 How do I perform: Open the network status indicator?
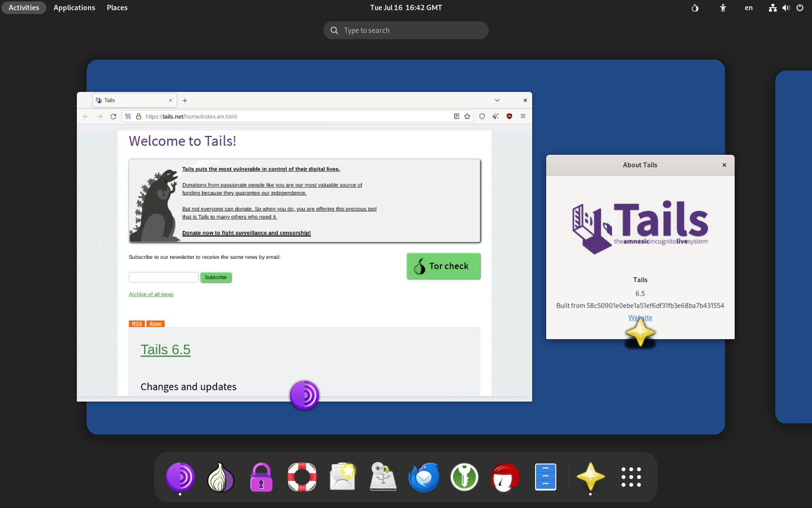[772, 8]
